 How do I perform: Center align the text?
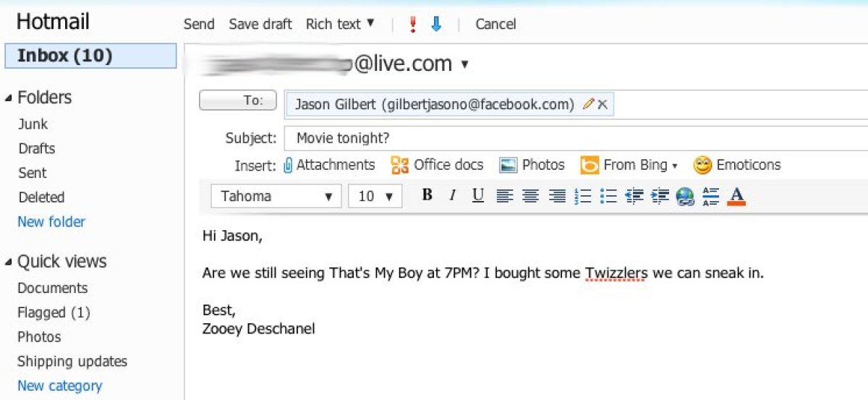pos(530,196)
